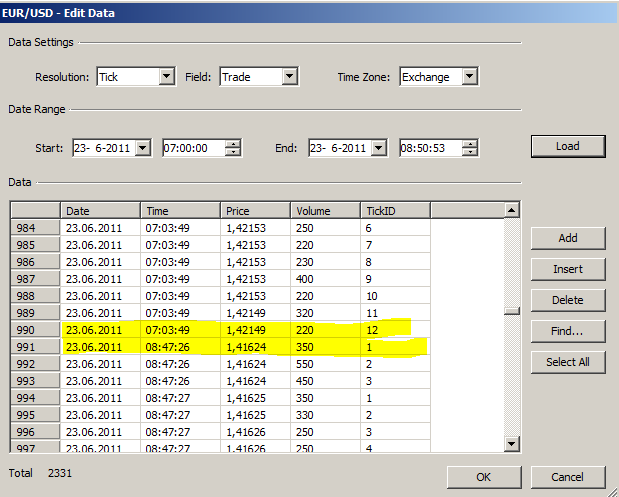
Task: Select row header 987
Action: point(36,279)
